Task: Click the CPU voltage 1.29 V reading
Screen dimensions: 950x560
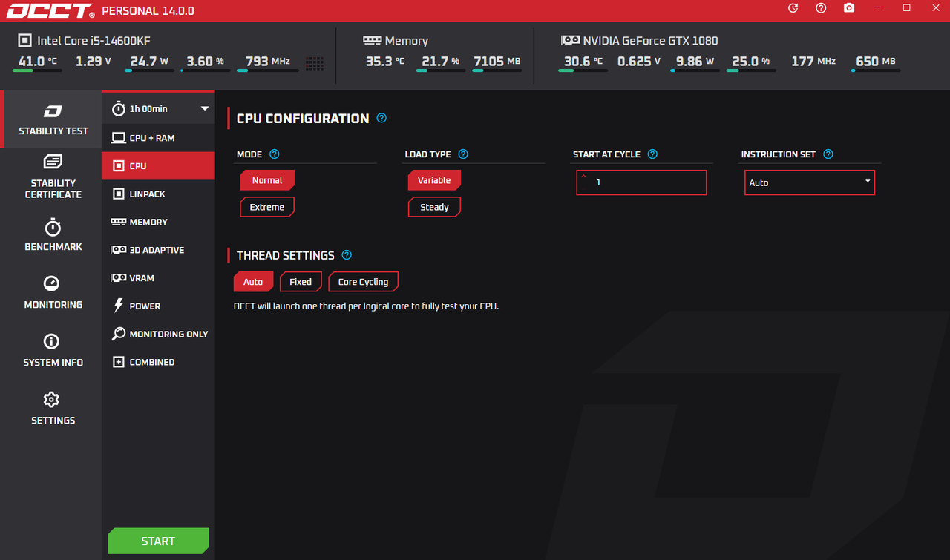Action: pos(94,62)
